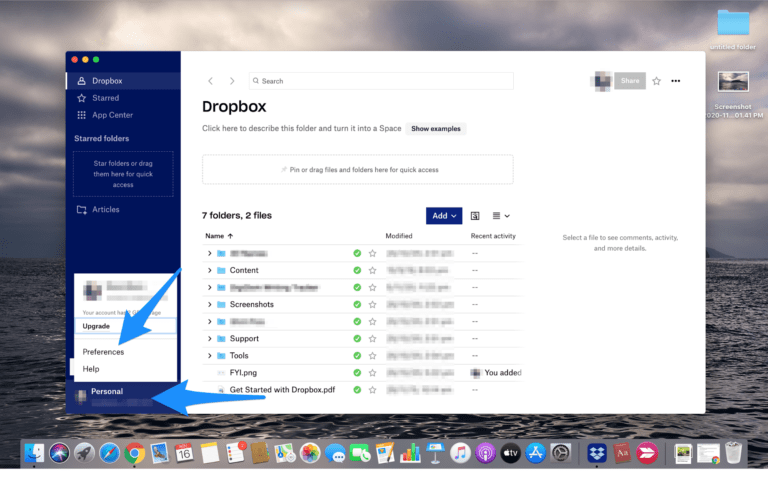Screen dimensions: 768x480
Task: Choose Help in the account menu
Action: click(91, 369)
